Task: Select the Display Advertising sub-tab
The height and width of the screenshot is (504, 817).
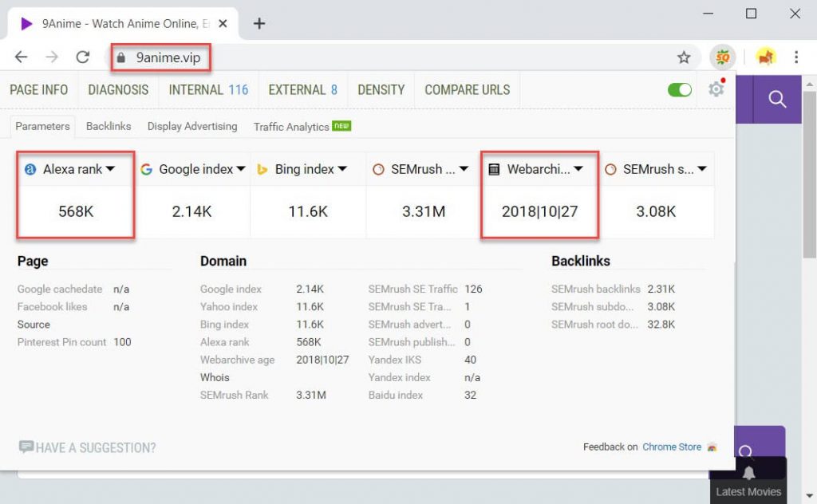Action: pyautogui.click(x=192, y=126)
